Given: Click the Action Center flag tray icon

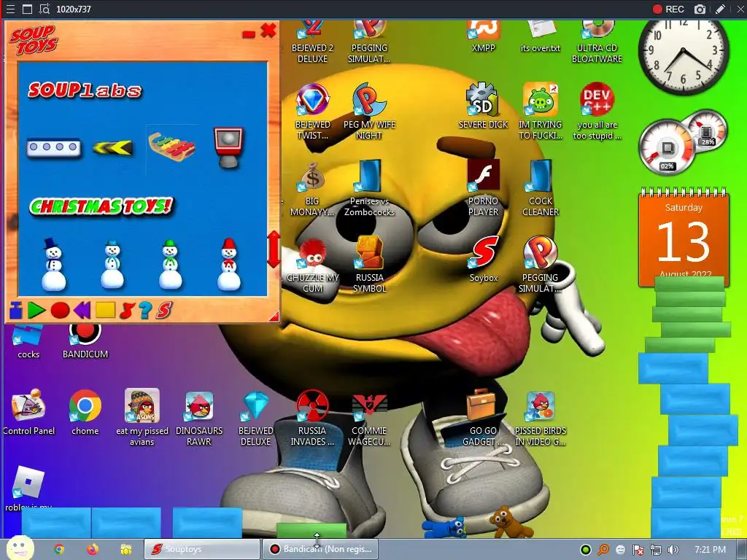Looking at the screenshot, I should (x=638, y=550).
